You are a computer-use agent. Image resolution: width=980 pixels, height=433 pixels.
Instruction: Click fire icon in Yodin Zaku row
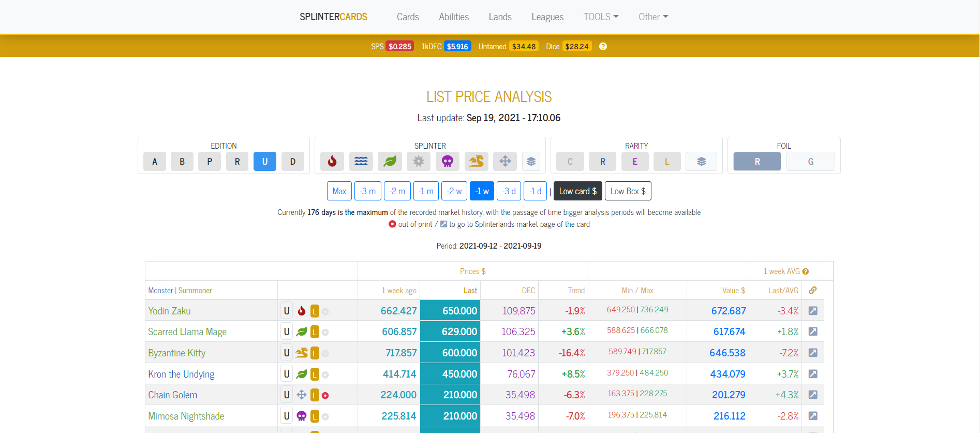302,311
